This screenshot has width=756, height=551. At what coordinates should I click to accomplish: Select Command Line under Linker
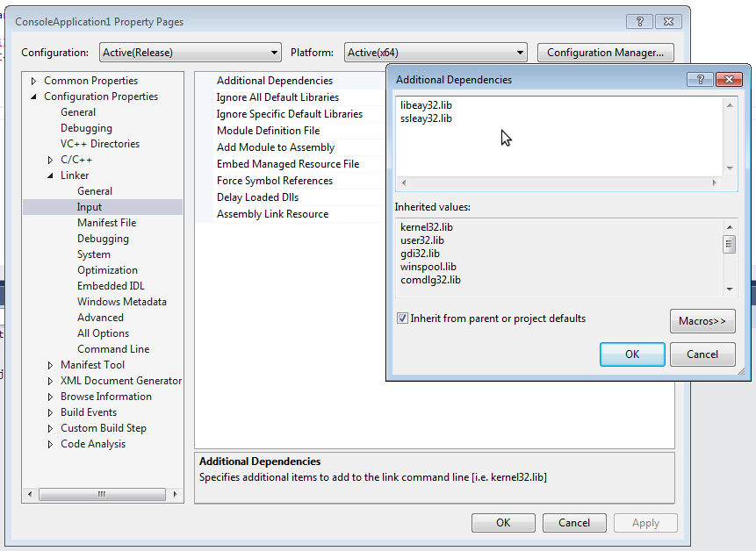click(113, 349)
